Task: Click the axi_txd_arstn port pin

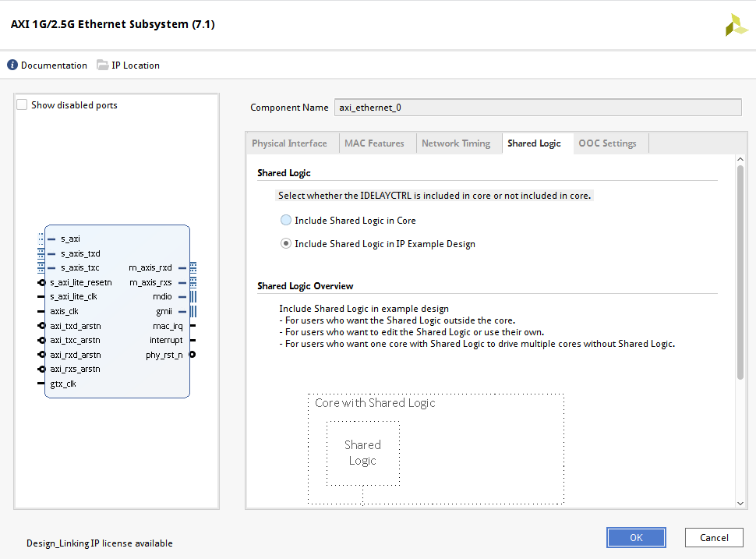Action: [41, 326]
